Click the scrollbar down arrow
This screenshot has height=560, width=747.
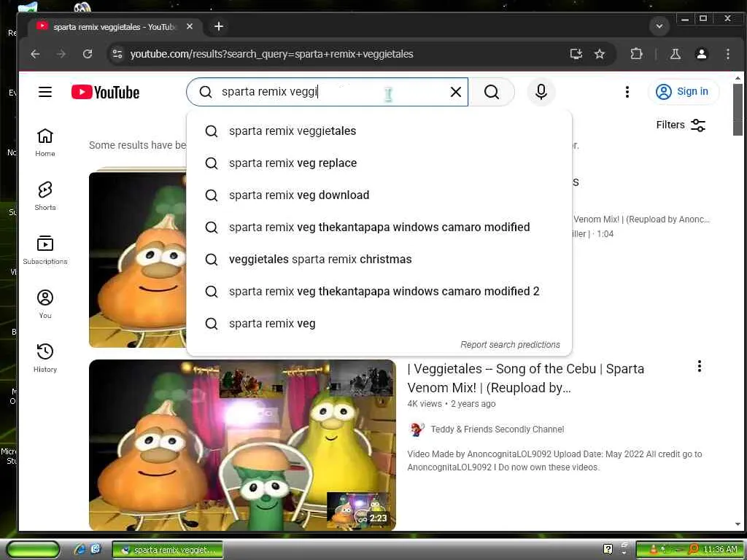pyautogui.click(x=738, y=524)
